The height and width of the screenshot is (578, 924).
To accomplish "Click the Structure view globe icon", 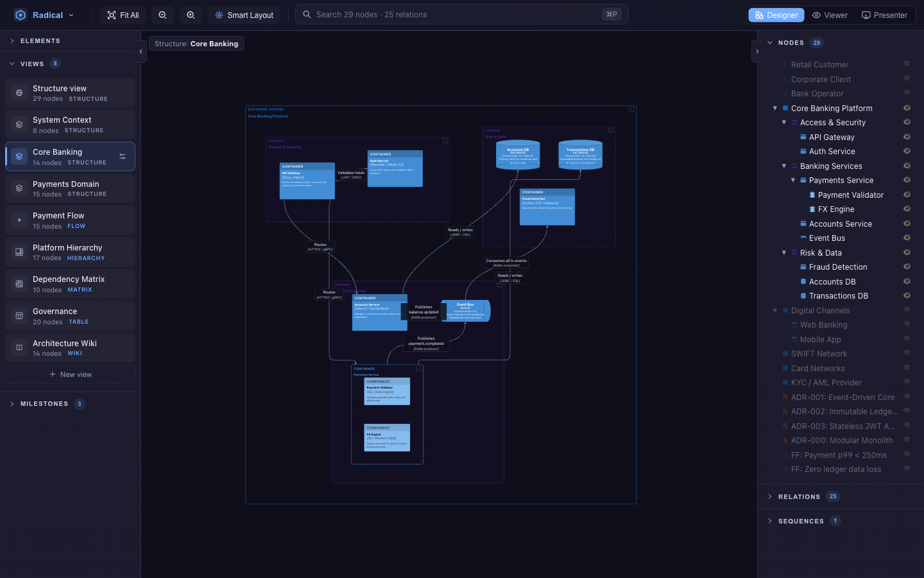I will 19,93.
